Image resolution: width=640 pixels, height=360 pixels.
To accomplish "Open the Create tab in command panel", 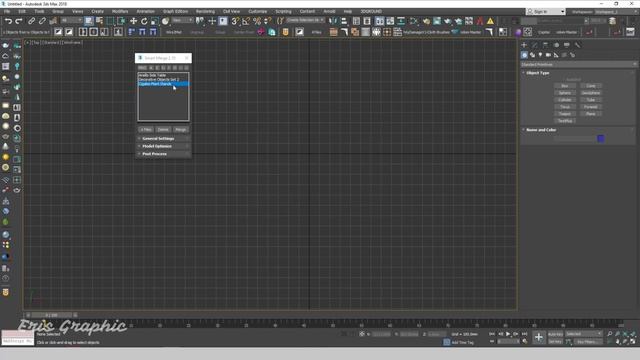I will point(524,45).
